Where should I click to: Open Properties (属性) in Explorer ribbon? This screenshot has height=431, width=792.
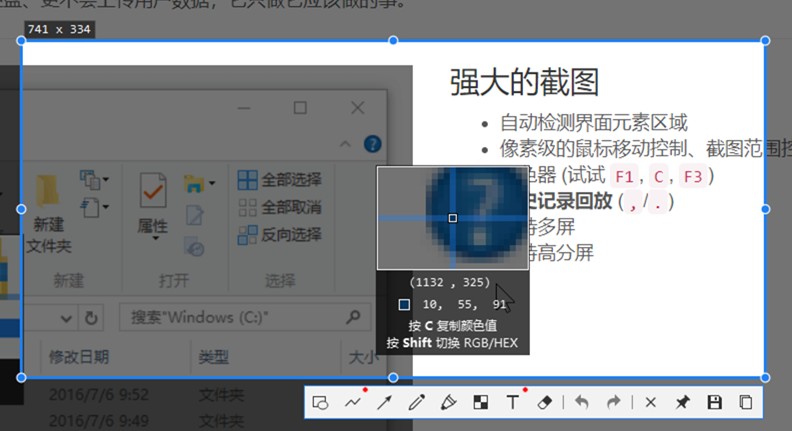(x=153, y=206)
